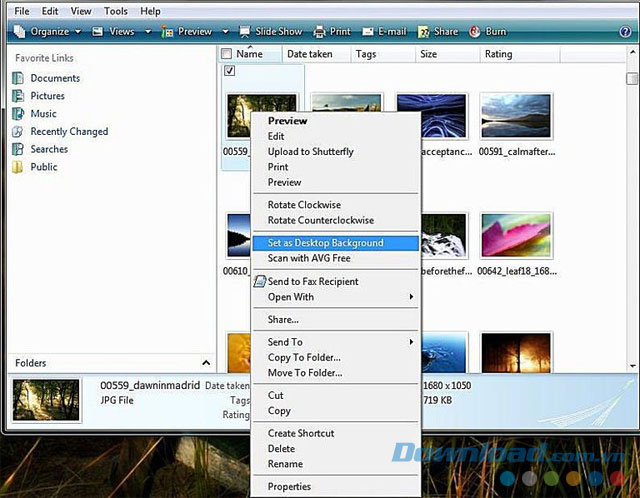Screen dimensions: 640x498
Task: Choose Rotate Clockwise
Action: tap(336, 205)
